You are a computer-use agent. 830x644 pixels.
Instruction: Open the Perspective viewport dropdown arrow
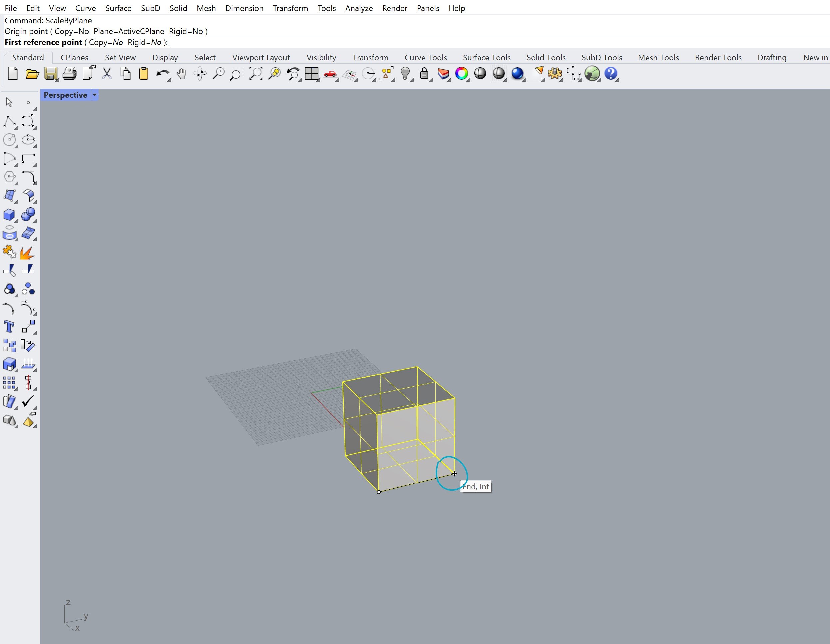[x=95, y=95]
